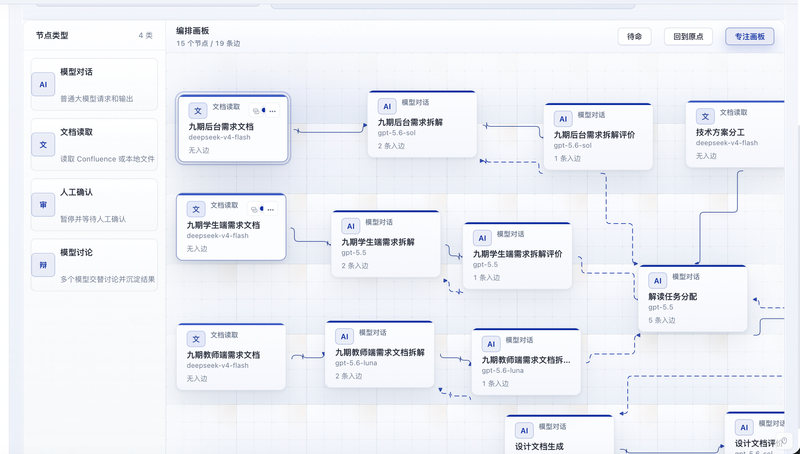The width and height of the screenshot is (800, 454).
Task: Click the 待命 status button
Action: tap(634, 36)
